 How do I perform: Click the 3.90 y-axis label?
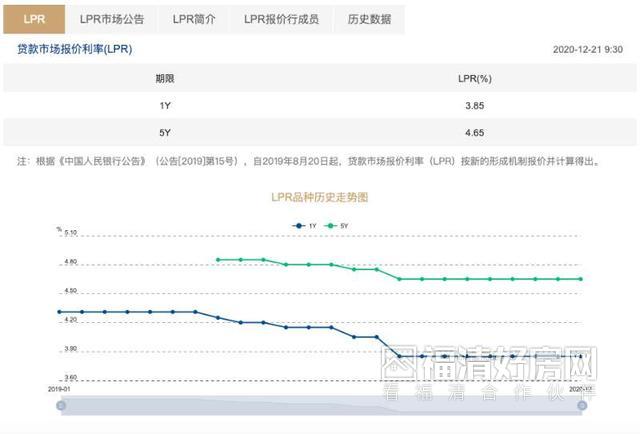pyautogui.click(x=71, y=349)
